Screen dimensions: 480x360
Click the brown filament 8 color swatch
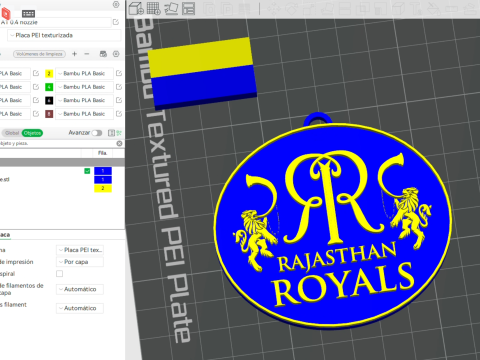pyautogui.click(x=49, y=114)
